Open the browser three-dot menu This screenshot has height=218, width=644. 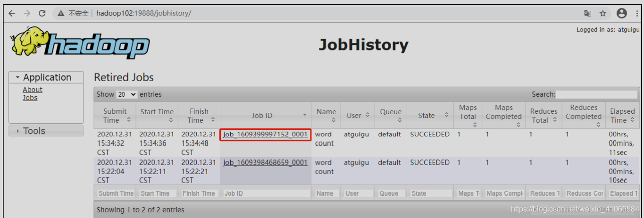(x=638, y=13)
